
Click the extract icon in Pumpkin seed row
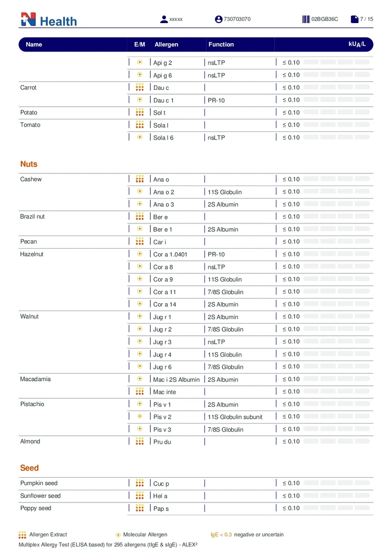click(x=140, y=483)
